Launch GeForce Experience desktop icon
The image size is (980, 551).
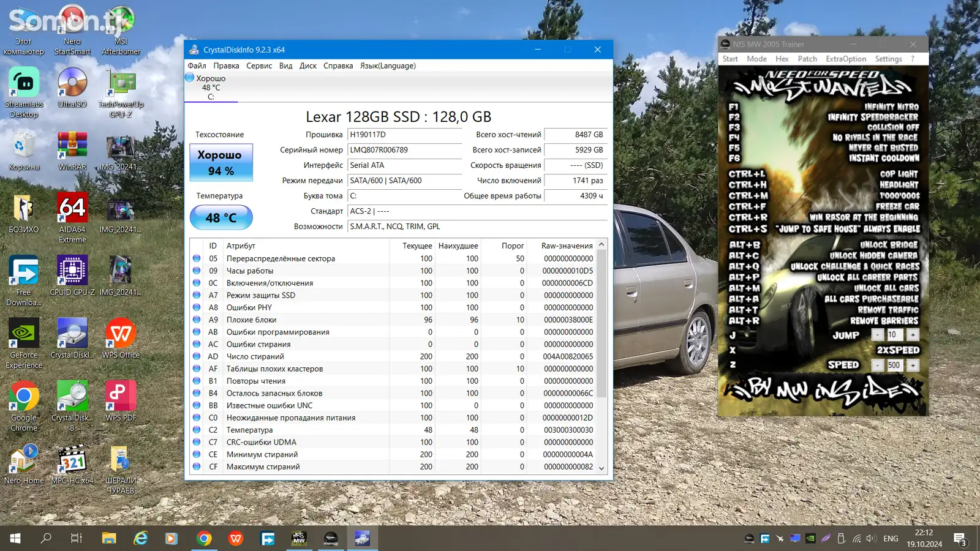coord(24,343)
